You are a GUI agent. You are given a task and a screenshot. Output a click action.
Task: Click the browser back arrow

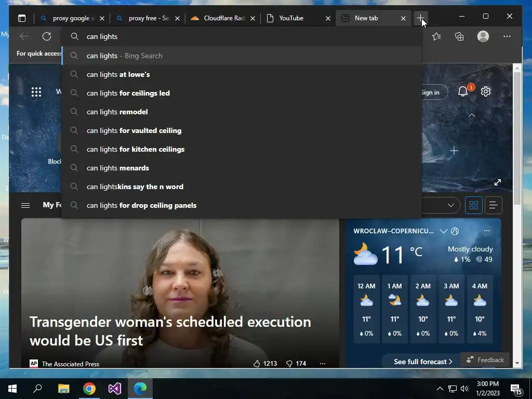coord(24,36)
